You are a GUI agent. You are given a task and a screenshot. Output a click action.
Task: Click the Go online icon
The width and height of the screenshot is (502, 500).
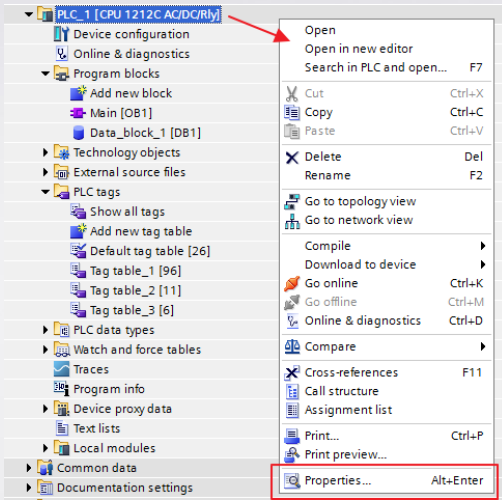[292, 283]
